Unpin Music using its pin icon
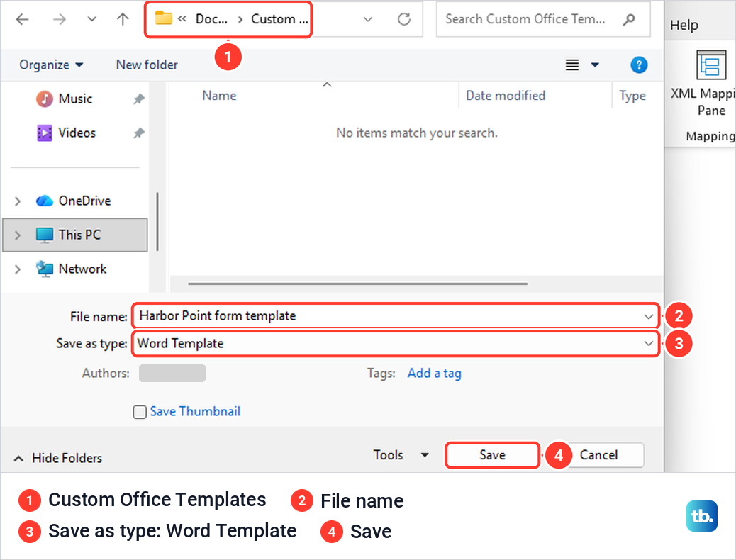Viewport: 736px width, 560px height. point(138,99)
